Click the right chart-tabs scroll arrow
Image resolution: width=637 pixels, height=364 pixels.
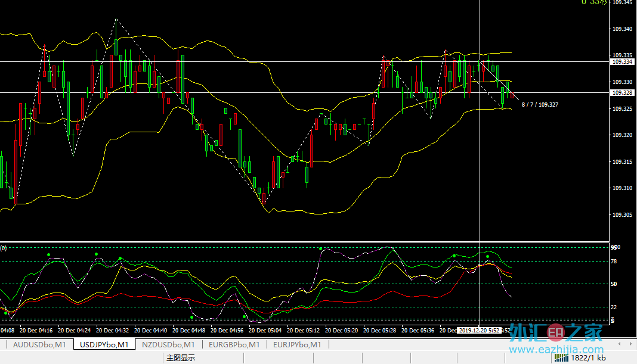(x=630, y=344)
